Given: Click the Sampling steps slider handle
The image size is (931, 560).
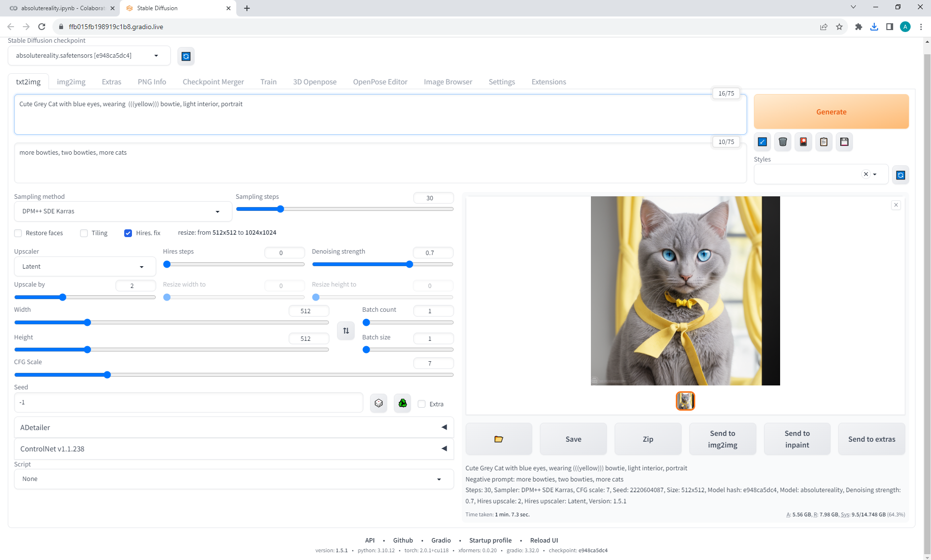Looking at the screenshot, I should click(x=280, y=209).
